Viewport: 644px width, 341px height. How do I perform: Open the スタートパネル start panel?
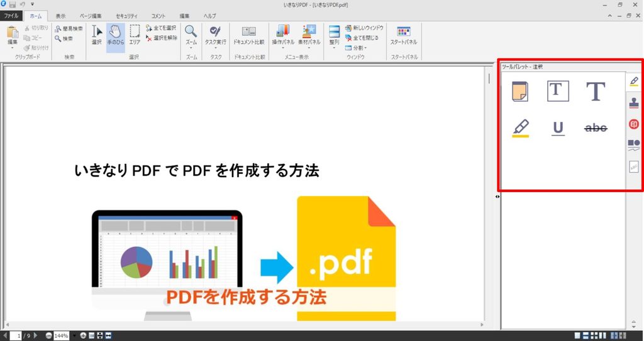(404, 36)
